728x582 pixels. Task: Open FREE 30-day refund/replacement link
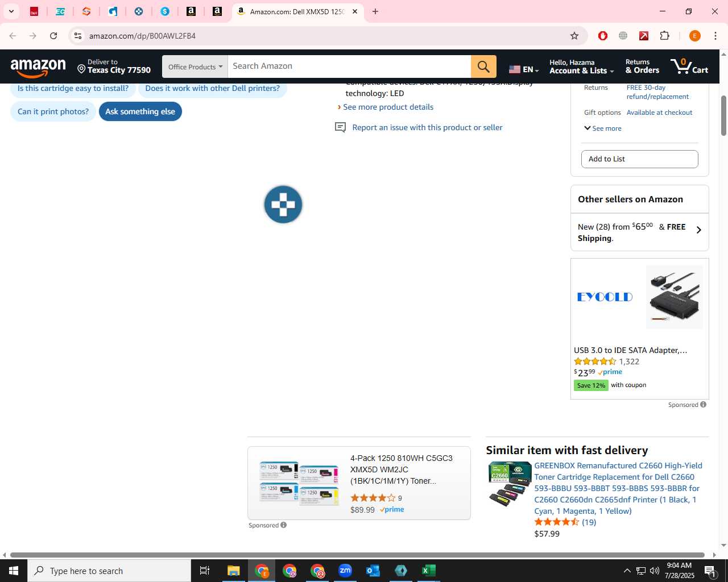coord(657,92)
